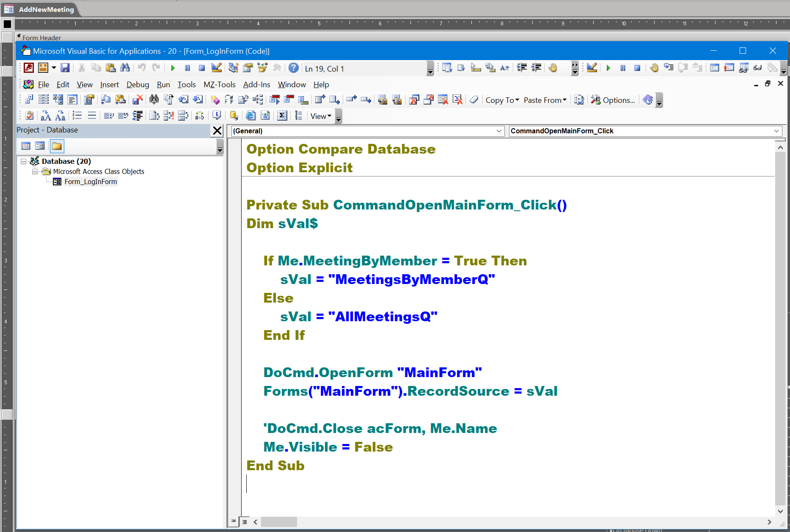The width and height of the screenshot is (790, 532).
Task: Open the Debug menu
Action: coord(138,85)
